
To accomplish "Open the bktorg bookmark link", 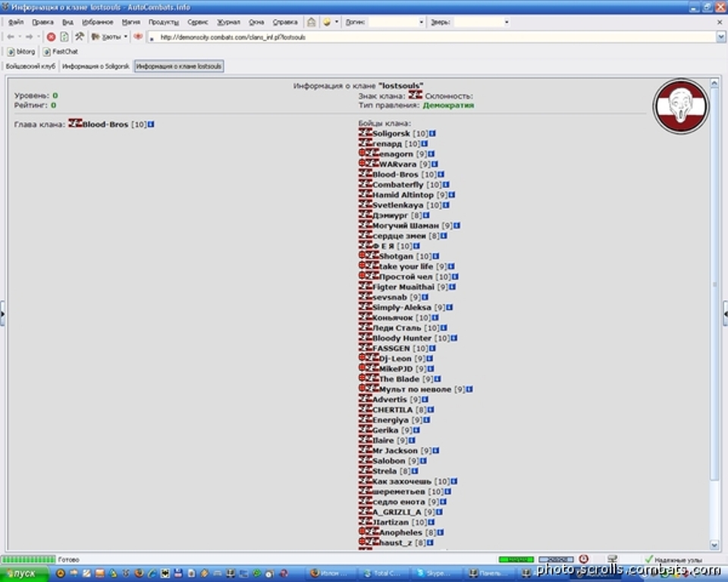I will tap(21, 52).
